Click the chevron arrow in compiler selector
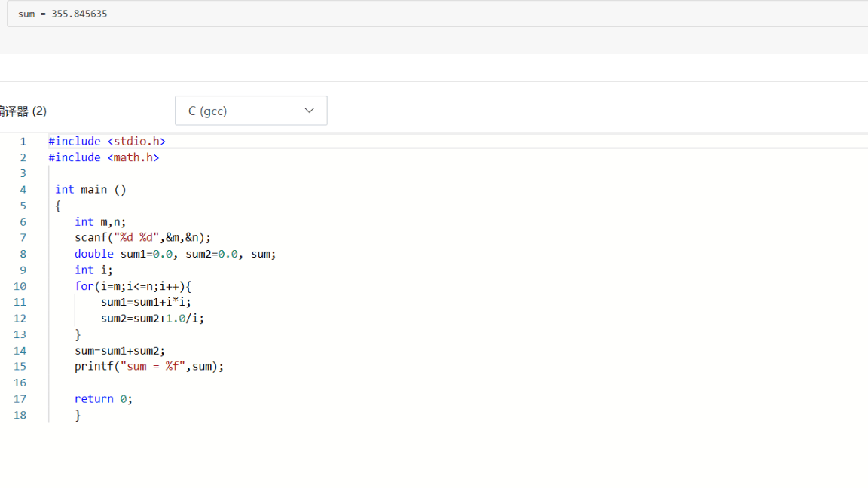The width and height of the screenshot is (868, 488). click(309, 111)
